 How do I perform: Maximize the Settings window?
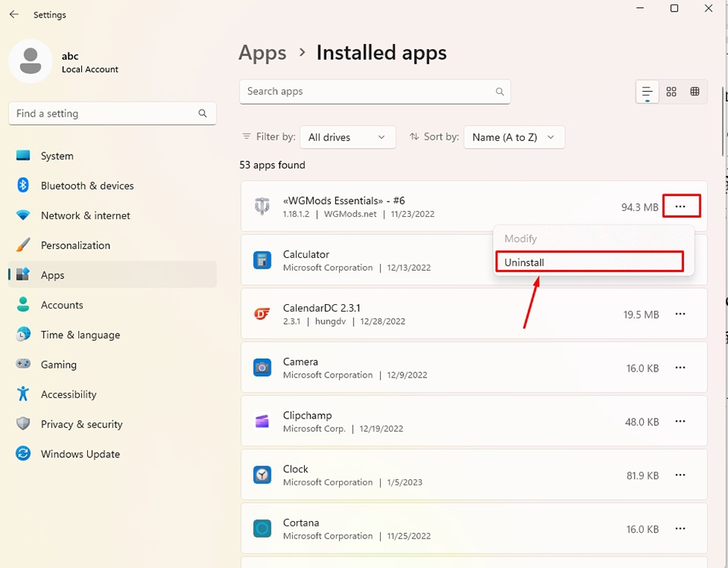tap(674, 8)
